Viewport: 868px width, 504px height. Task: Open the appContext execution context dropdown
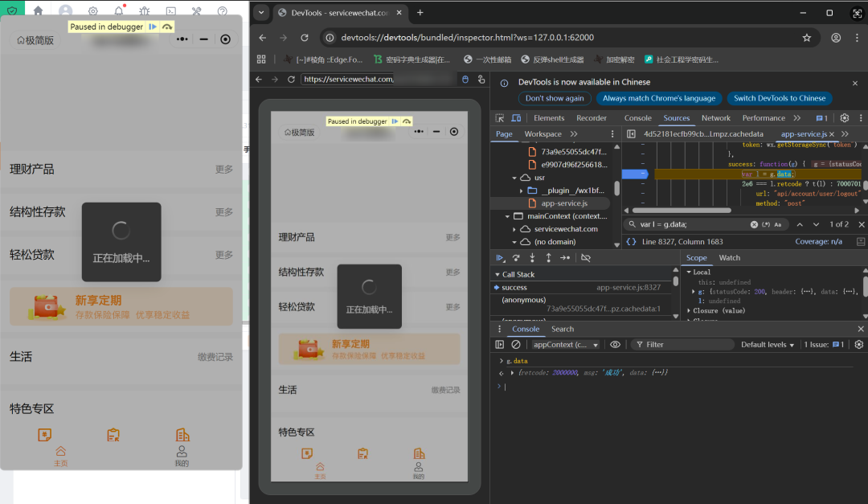pyautogui.click(x=565, y=345)
